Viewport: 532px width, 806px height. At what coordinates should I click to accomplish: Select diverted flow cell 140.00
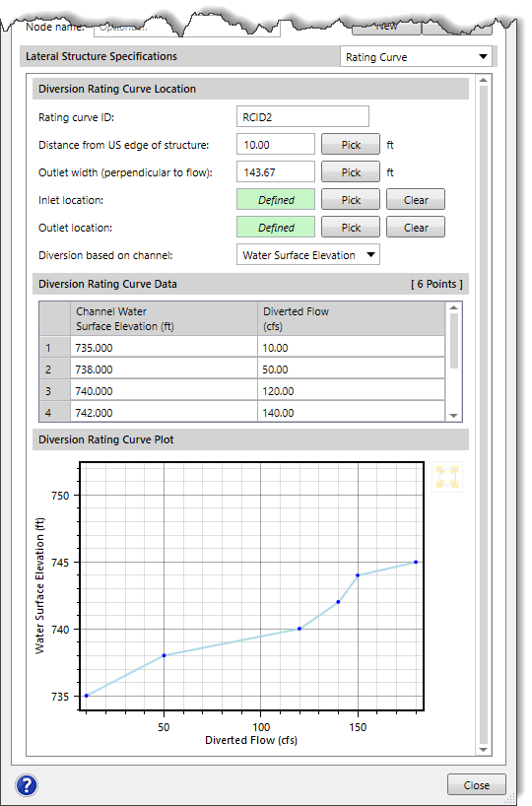click(351, 412)
